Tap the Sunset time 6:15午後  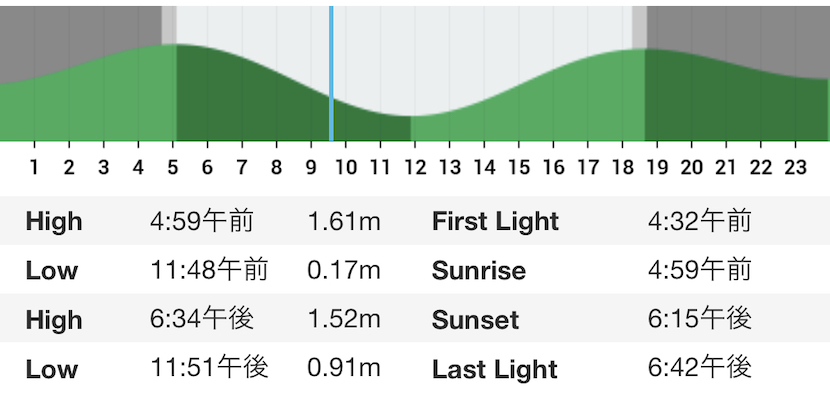tap(699, 319)
